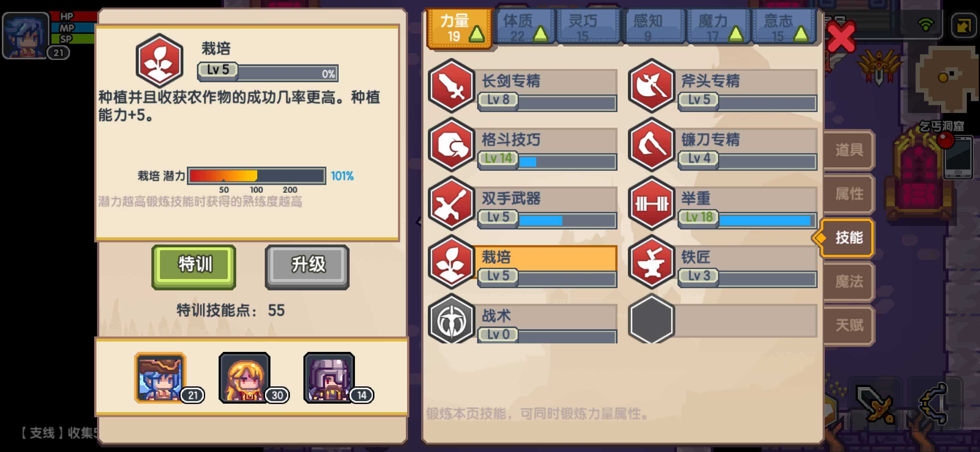Click the grey 升级 upgrade button
Viewport: 980px width, 452px height.
[x=308, y=267]
